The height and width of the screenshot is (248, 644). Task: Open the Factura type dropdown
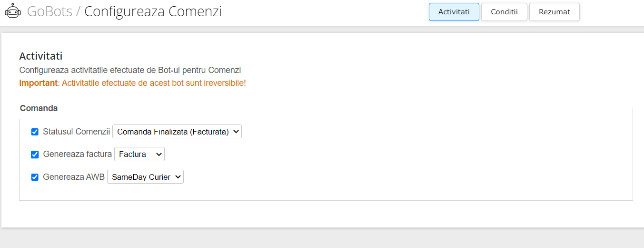tap(139, 154)
